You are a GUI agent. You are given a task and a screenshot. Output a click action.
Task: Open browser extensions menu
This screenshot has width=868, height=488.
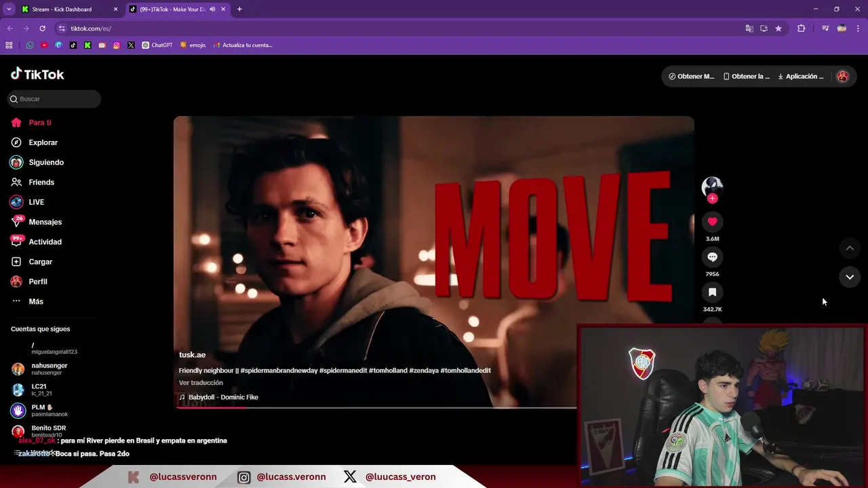[802, 28]
